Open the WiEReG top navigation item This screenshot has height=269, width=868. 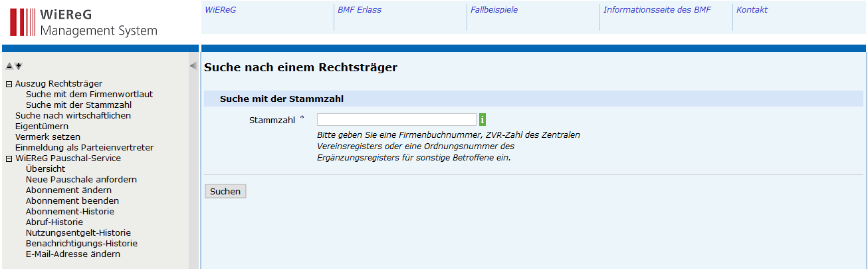(220, 10)
